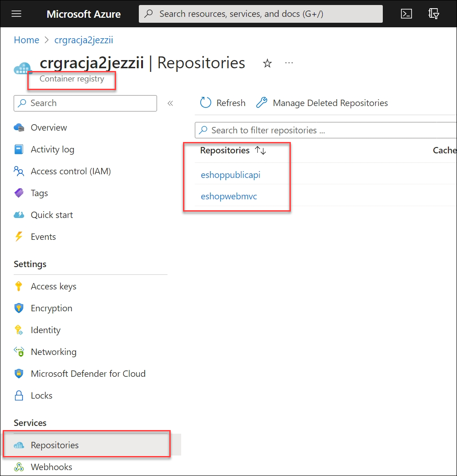Click the Access control people icon
This screenshot has height=476, width=457.
[19, 171]
